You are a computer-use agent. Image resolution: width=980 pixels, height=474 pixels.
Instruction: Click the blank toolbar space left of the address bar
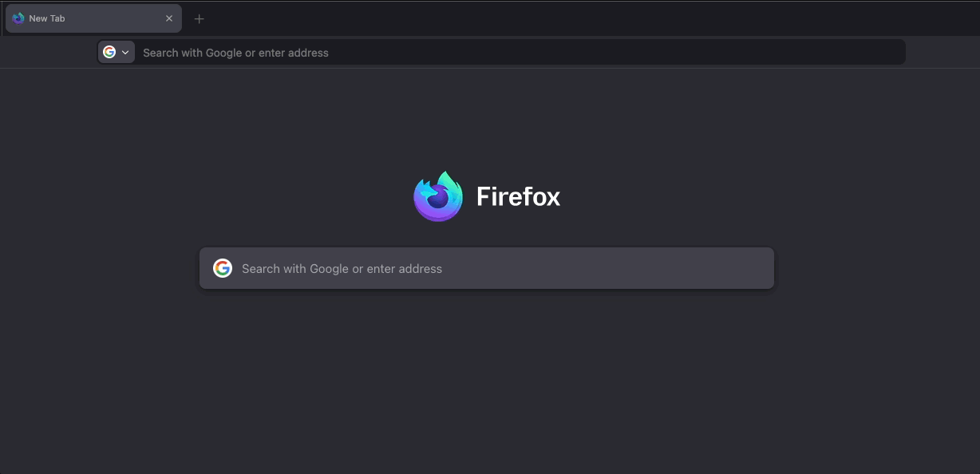(48, 53)
